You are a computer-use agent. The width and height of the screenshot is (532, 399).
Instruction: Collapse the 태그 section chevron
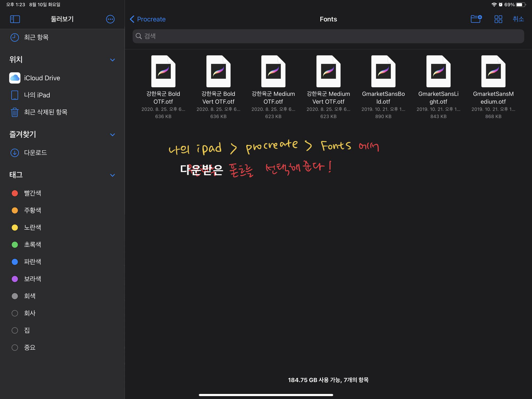pos(113,175)
